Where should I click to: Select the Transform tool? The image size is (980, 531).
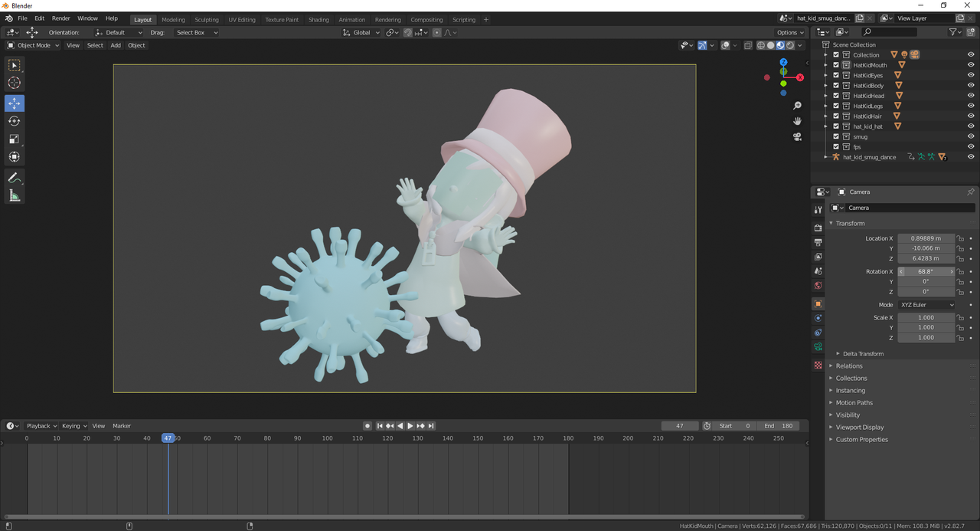15,156
